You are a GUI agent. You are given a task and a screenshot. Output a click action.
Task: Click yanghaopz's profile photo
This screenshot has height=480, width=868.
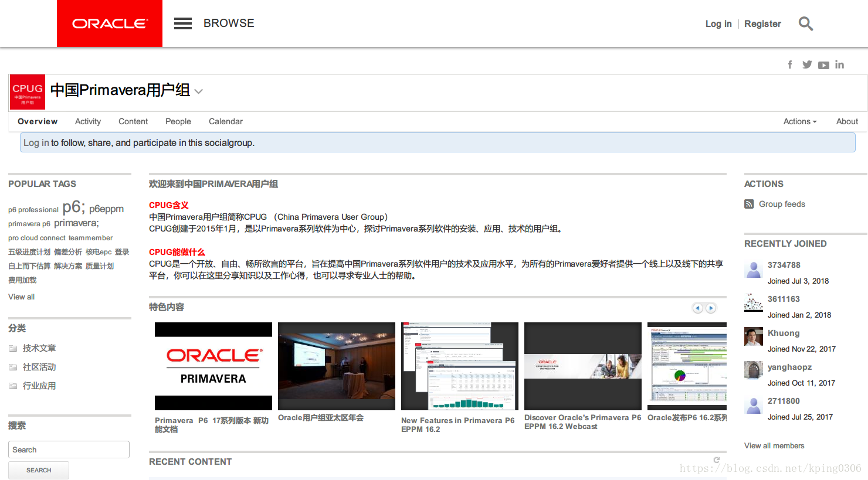point(754,371)
